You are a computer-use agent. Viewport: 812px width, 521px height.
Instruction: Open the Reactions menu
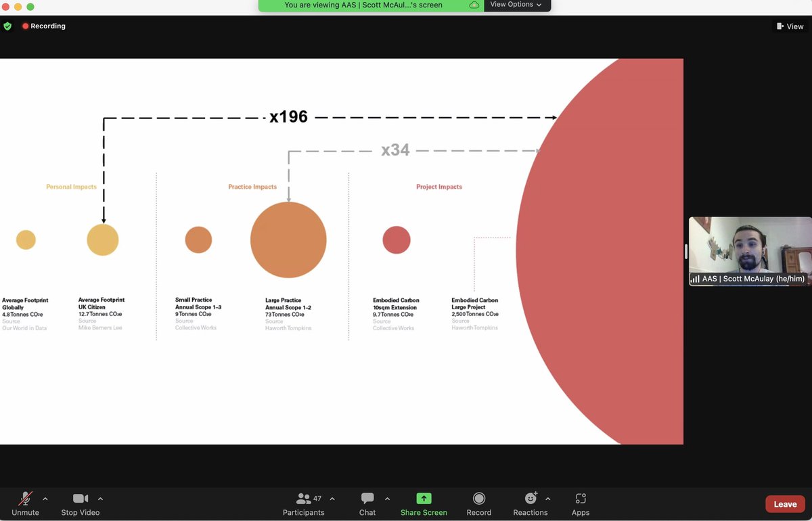tap(531, 504)
